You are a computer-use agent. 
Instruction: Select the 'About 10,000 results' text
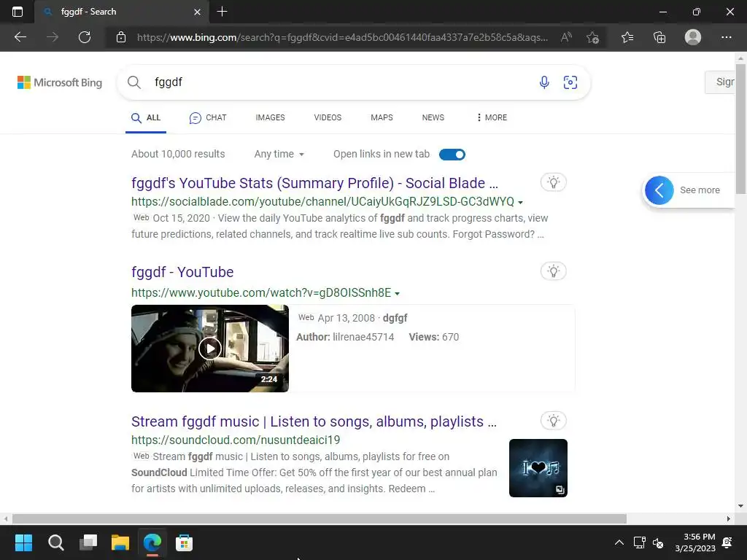178,155
